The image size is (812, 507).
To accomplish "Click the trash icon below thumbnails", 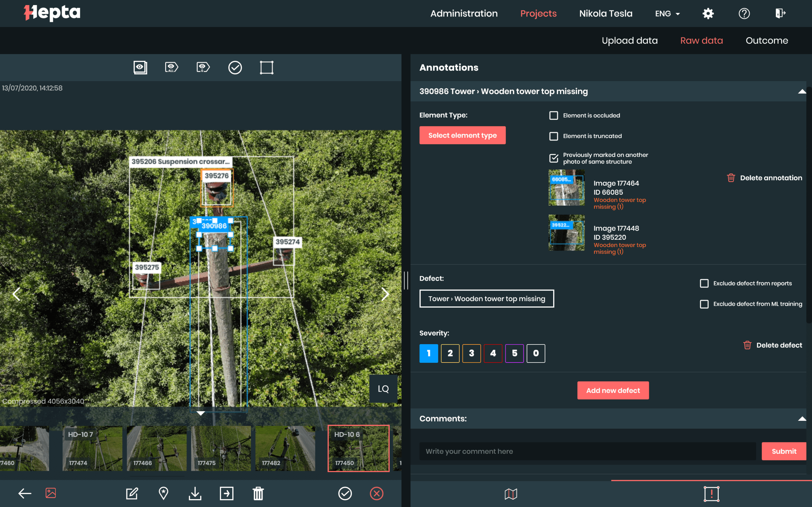I will click(258, 493).
